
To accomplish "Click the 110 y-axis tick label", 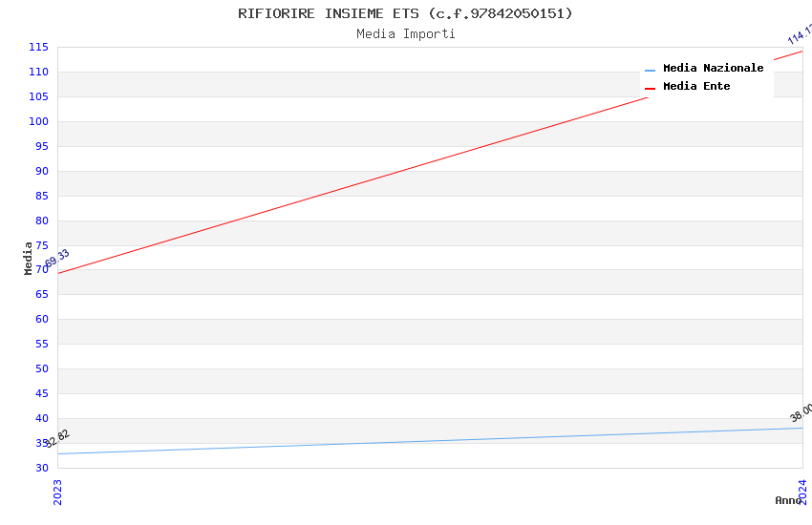I will pos(38,72).
